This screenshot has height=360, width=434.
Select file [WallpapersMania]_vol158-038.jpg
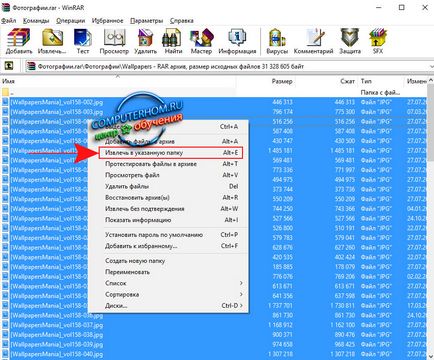pyautogui.click(x=57, y=334)
